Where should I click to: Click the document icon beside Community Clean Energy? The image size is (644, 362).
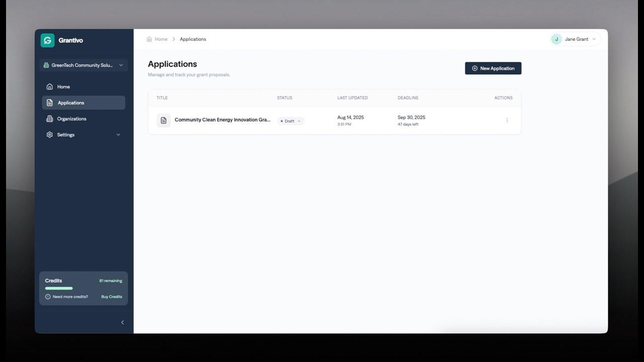pyautogui.click(x=164, y=121)
